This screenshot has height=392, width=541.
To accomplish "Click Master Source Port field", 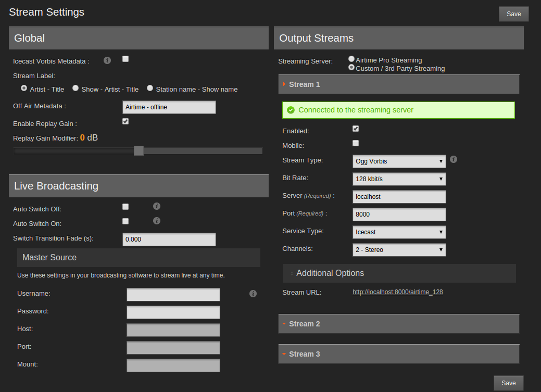I will pos(173,348).
